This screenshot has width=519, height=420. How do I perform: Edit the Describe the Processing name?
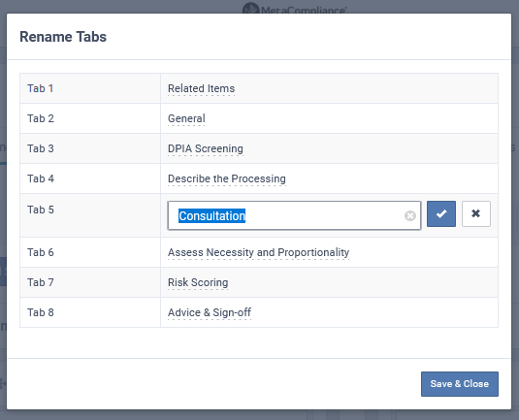pyautogui.click(x=227, y=178)
